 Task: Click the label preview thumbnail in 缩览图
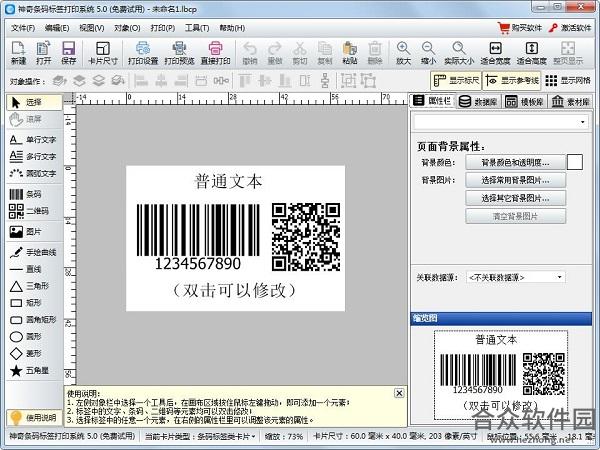pyautogui.click(x=501, y=375)
